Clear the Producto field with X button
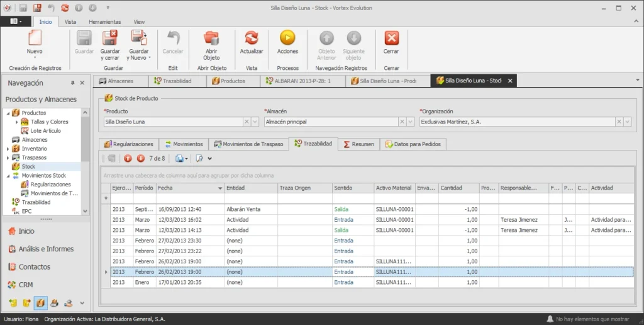 pos(247,122)
